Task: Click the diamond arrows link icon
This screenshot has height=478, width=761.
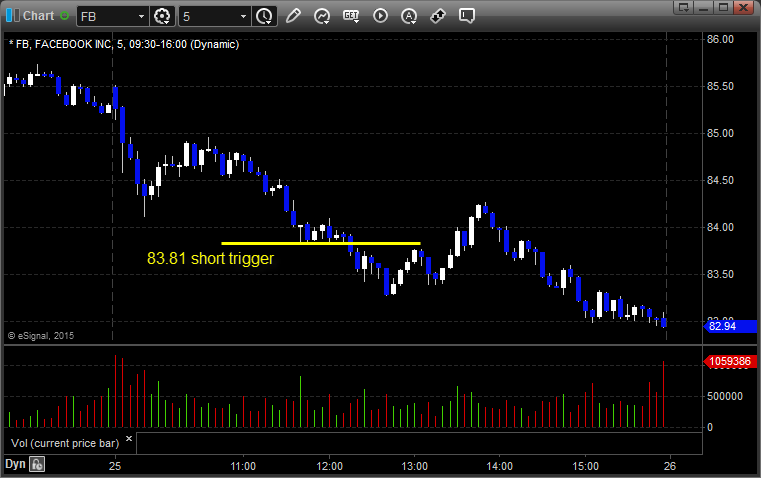Action: tap(438, 16)
